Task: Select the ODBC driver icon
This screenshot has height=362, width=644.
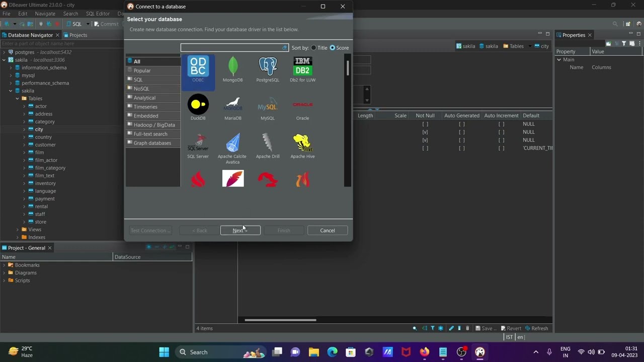Action: tap(198, 66)
